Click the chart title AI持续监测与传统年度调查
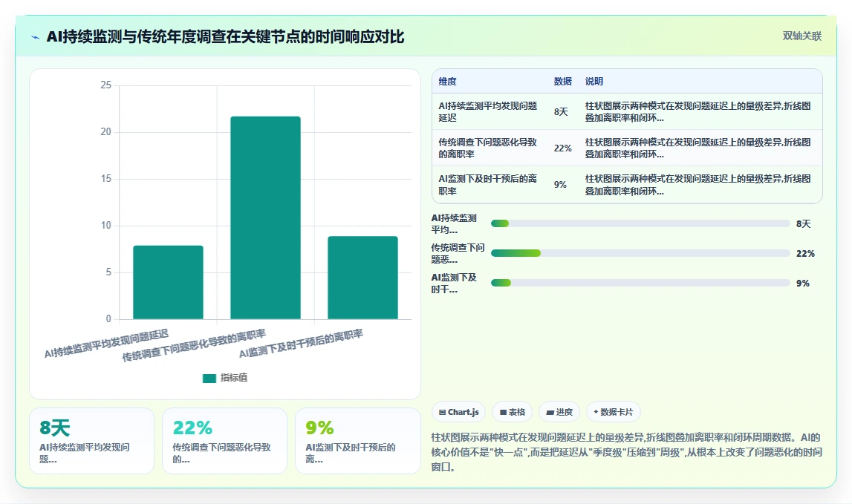 point(225,37)
